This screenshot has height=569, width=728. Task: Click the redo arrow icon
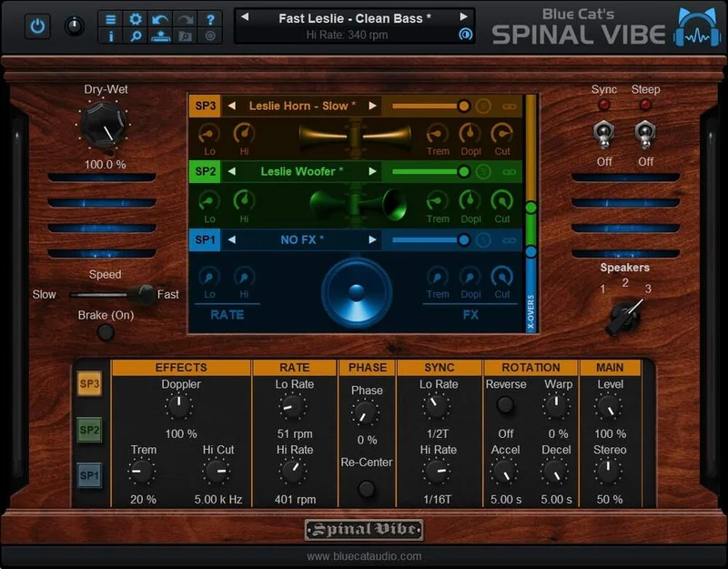click(x=186, y=19)
